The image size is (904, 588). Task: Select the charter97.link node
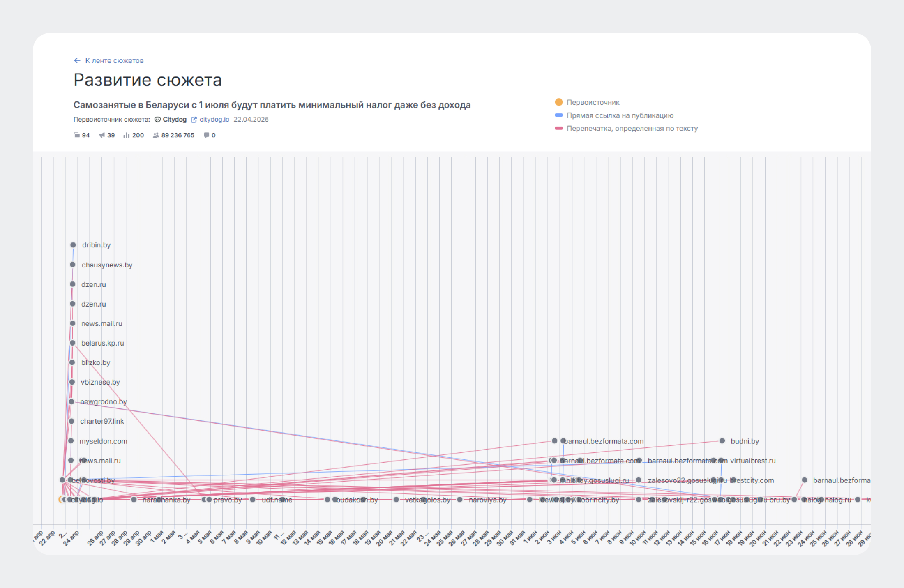(x=71, y=421)
